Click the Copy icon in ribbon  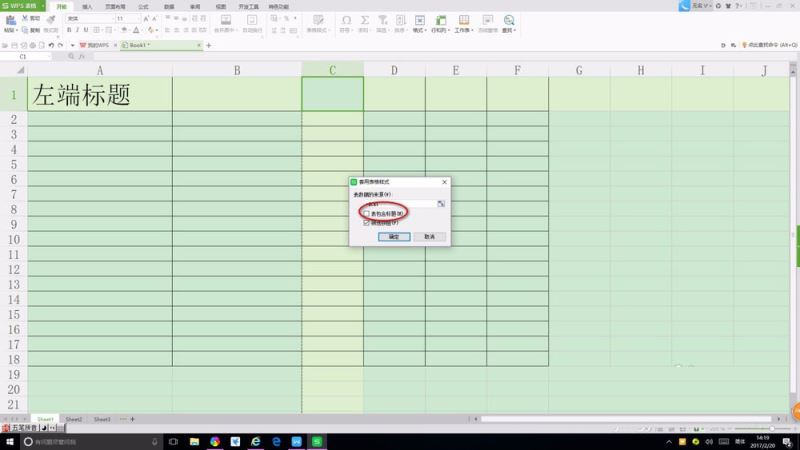24,30
